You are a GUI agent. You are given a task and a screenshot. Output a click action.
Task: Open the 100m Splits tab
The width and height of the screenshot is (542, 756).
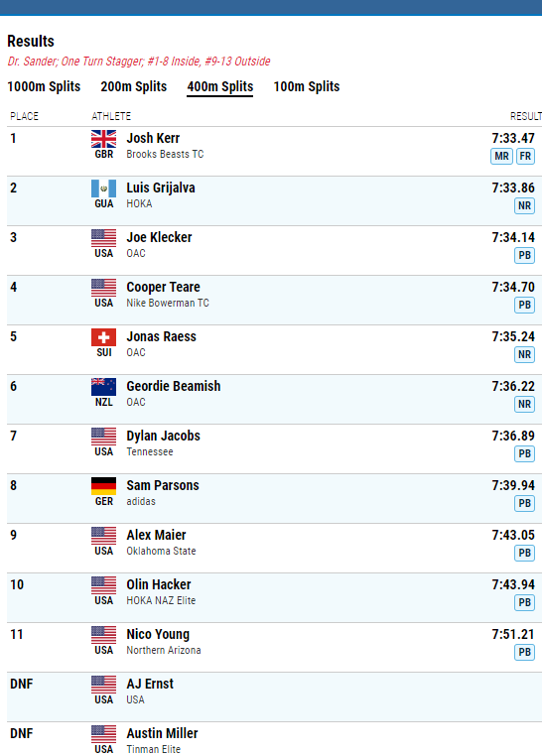(x=307, y=86)
